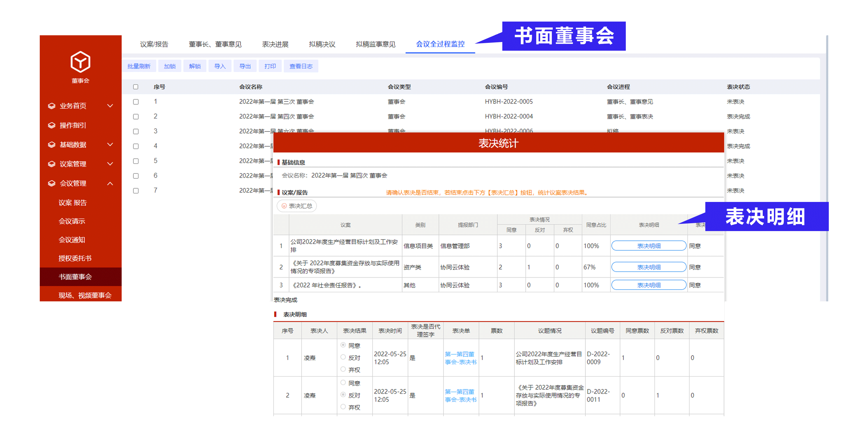Click the layers icon beside 操作指引
The height and width of the screenshot is (433, 868).
tap(52, 125)
